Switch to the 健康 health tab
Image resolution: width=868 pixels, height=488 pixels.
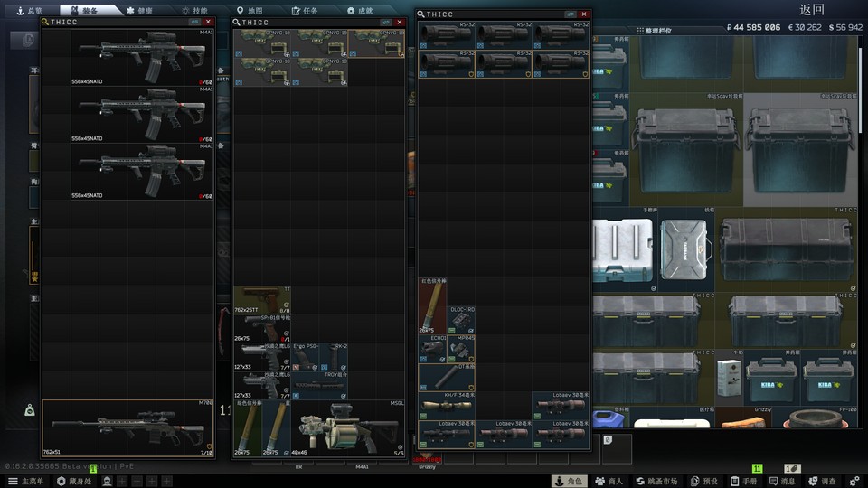(139, 11)
